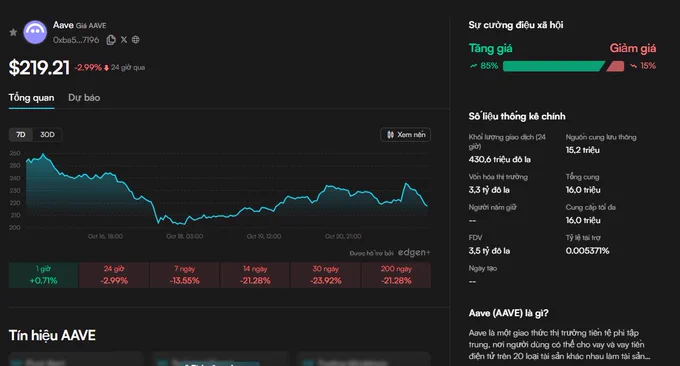Click the Aave description paragraph
This screenshot has width=680, height=366.
pos(559,344)
